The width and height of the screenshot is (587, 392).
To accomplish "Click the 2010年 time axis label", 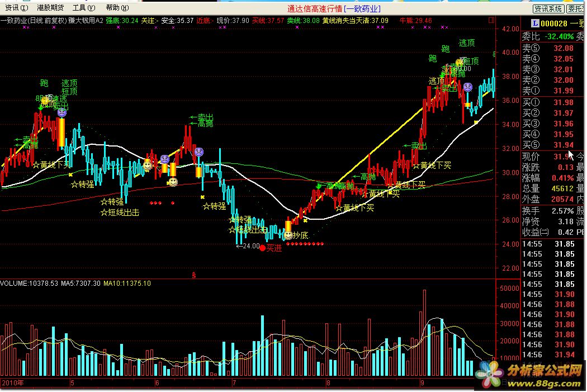I will coord(12,383).
